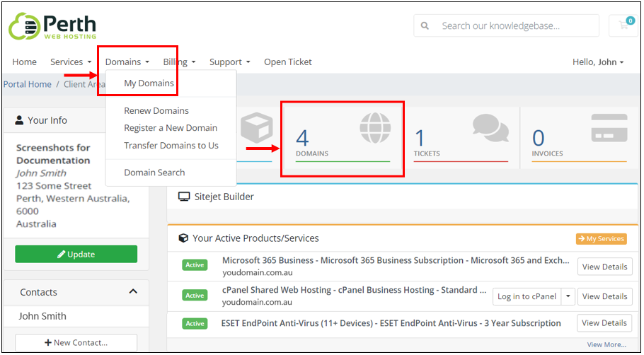Open the Billing menu dropdown

point(179,62)
